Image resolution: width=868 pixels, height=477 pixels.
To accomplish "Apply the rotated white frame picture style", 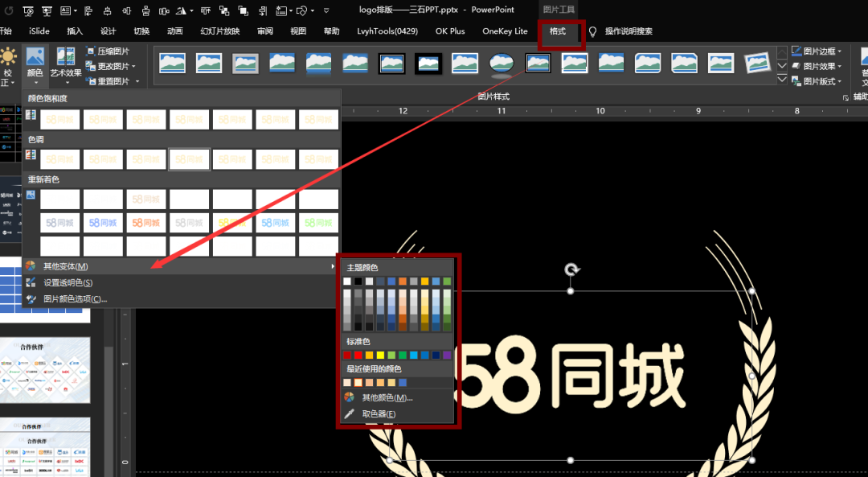I will coord(758,64).
